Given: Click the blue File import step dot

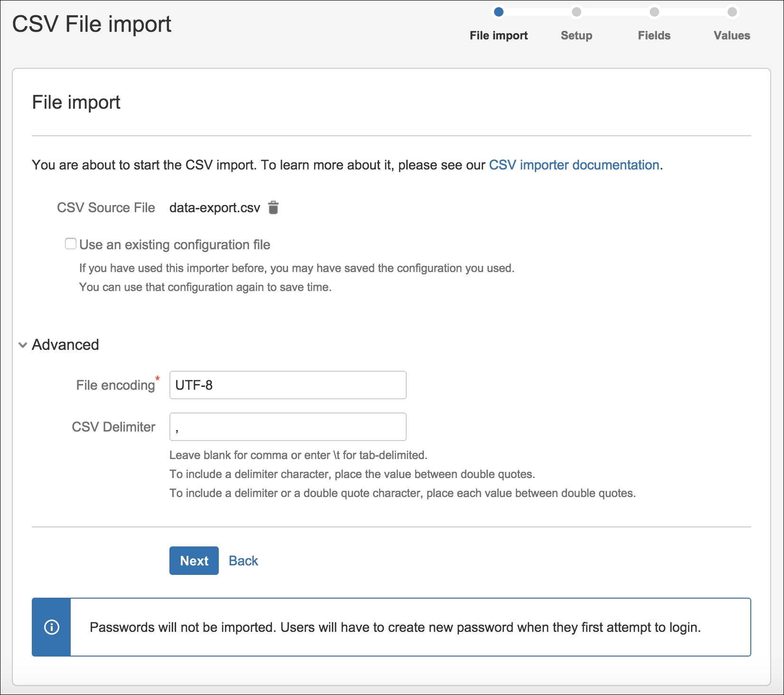Looking at the screenshot, I should tap(498, 12).
